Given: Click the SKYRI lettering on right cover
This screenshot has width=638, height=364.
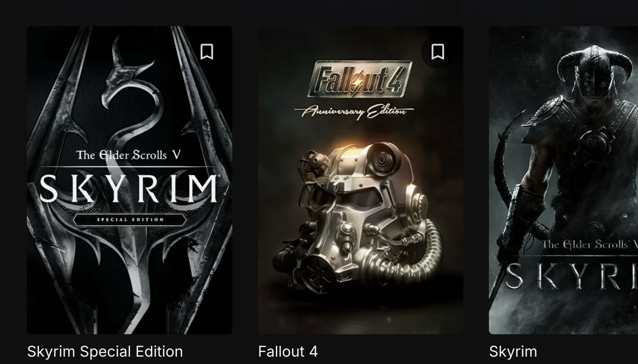Looking at the screenshot, I should pyautogui.click(x=572, y=276).
